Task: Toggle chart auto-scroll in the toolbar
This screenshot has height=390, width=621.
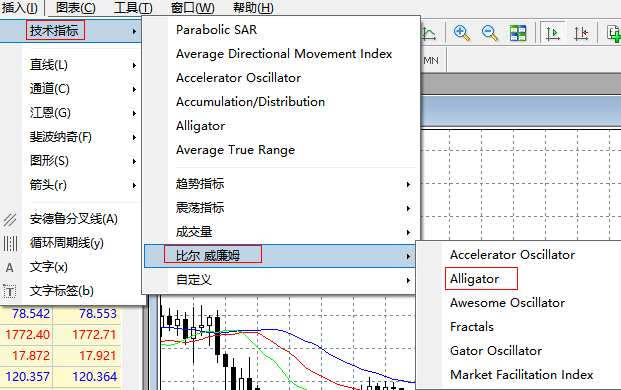Action: coord(553,33)
